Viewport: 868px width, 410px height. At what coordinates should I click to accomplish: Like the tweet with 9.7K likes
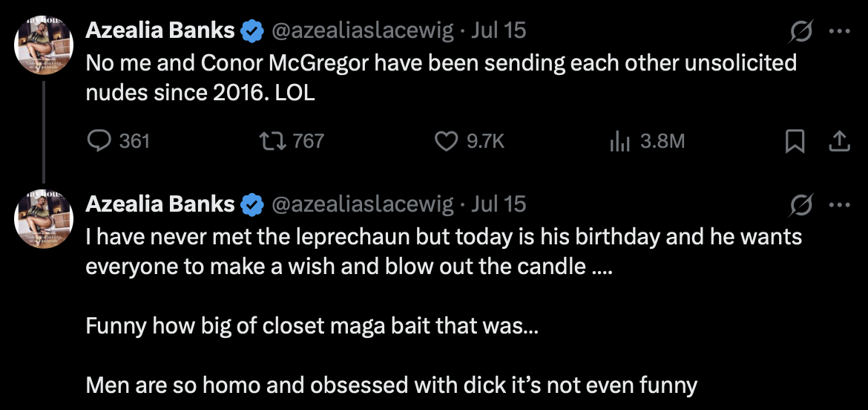click(446, 140)
